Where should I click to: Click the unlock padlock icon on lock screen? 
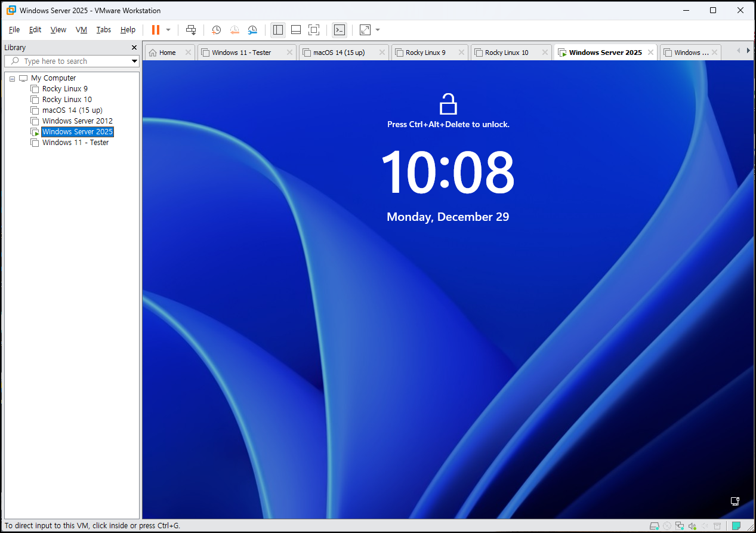pyautogui.click(x=448, y=103)
